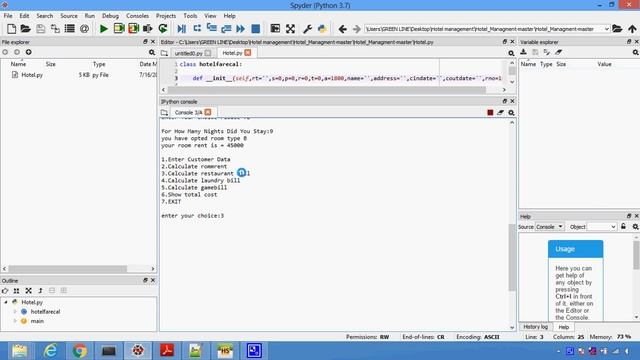Image resolution: width=640 pixels, height=360 pixels.
Task: Collapse the Hotel.py node in Outline
Action: [6, 302]
